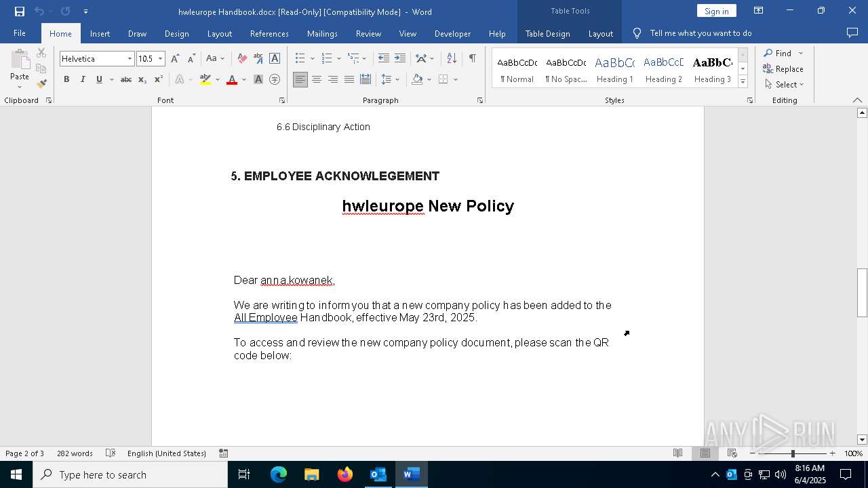Apply yellow text highlight color
868x488 pixels.
(205, 79)
